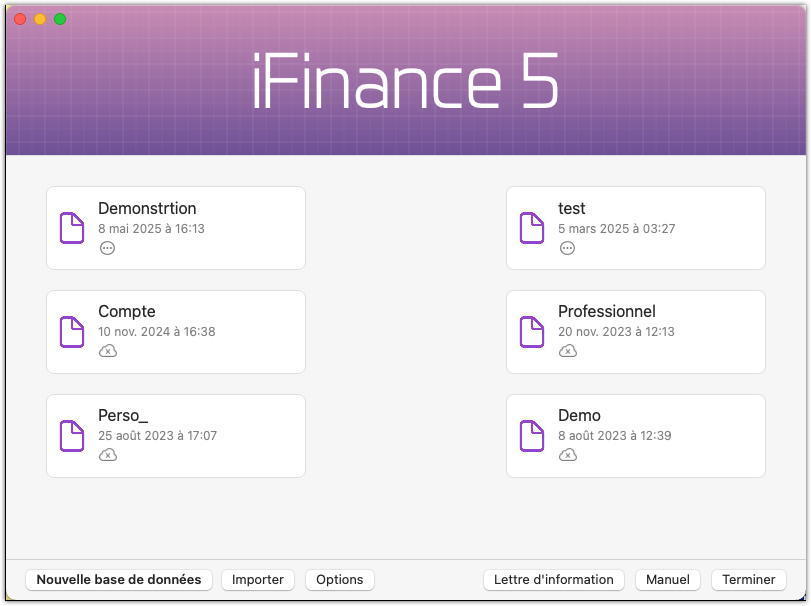The height and width of the screenshot is (606, 811).
Task: Click the date 25 août 2023 à 17:07
Action: pos(157,435)
